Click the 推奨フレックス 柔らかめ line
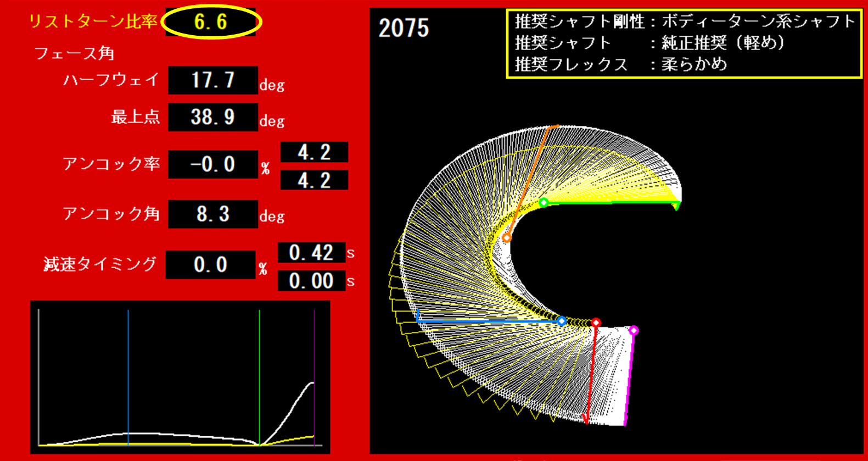 tap(621, 64)
